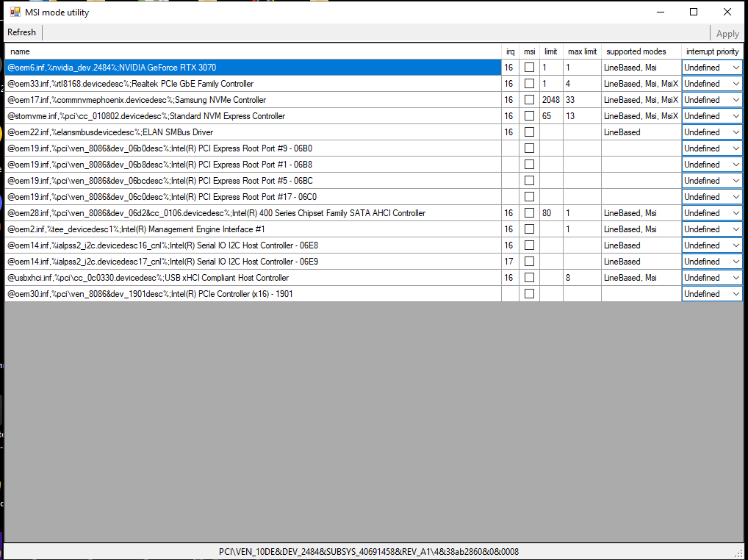The height and width of the screenshot is (560, 748).
Task: Maximize the MSI mode utility window
Action: [x=694, y=12]
